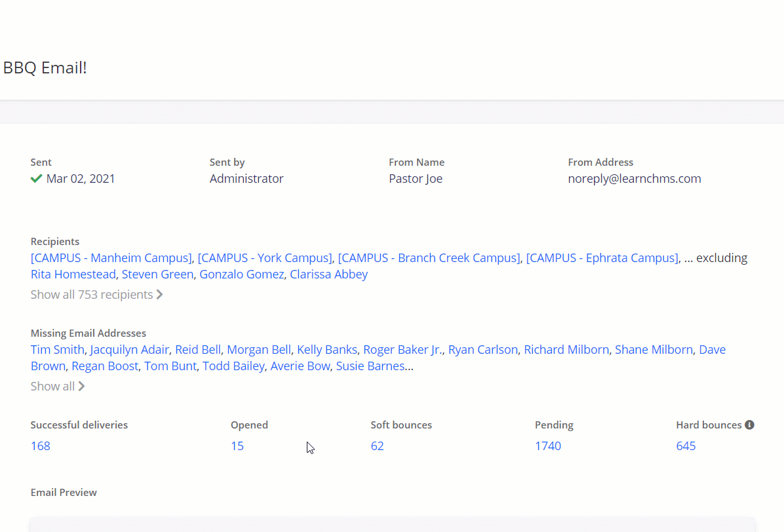
Task: Open excluded recipient Rita Homestead
Action: click(x=73, y=275)
